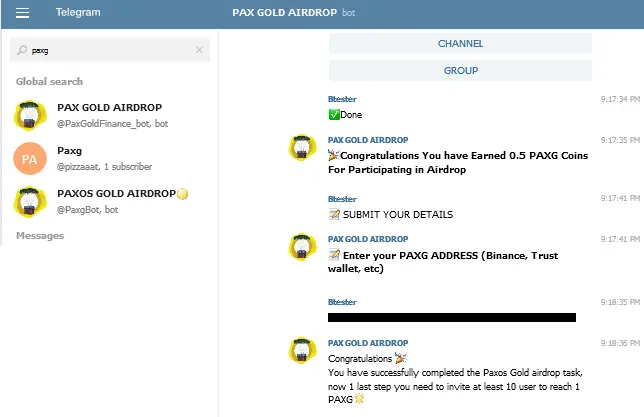Clear the paxg search field

pos(199,50)
